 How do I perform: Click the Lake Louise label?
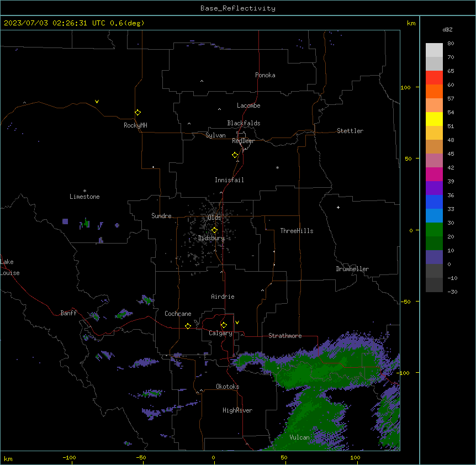click(x=10, y=267)
